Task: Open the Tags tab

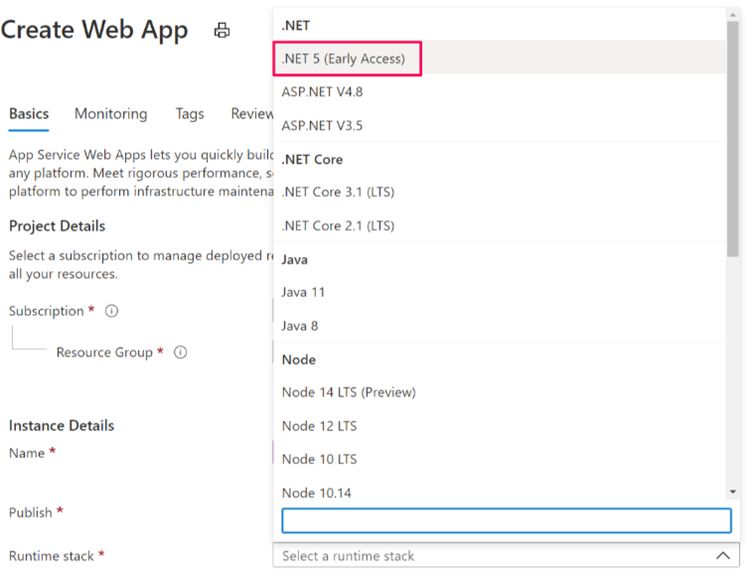Action: tap(189, 114)
